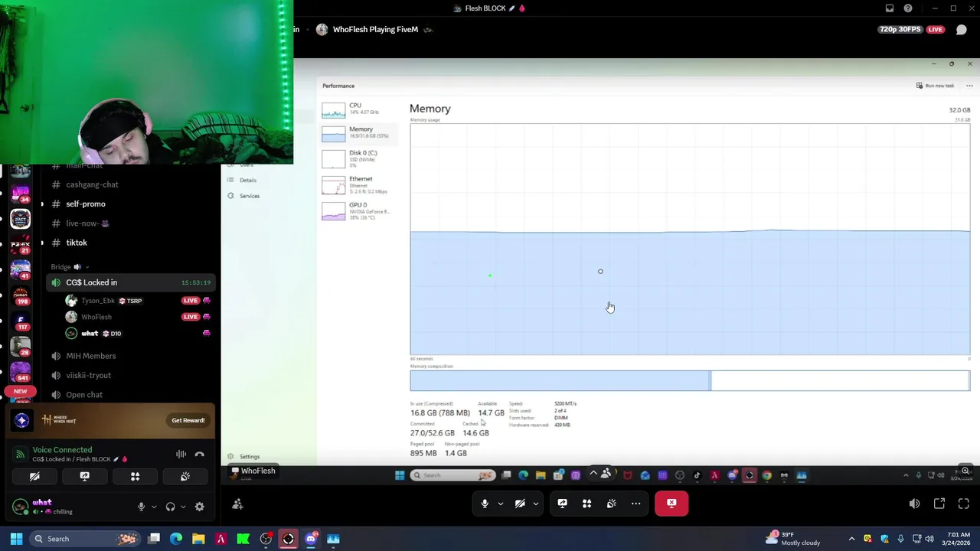This screenshot has height=551, width=980.
Task: Open Discord user settings gear
Action: (x=200, y=507)
